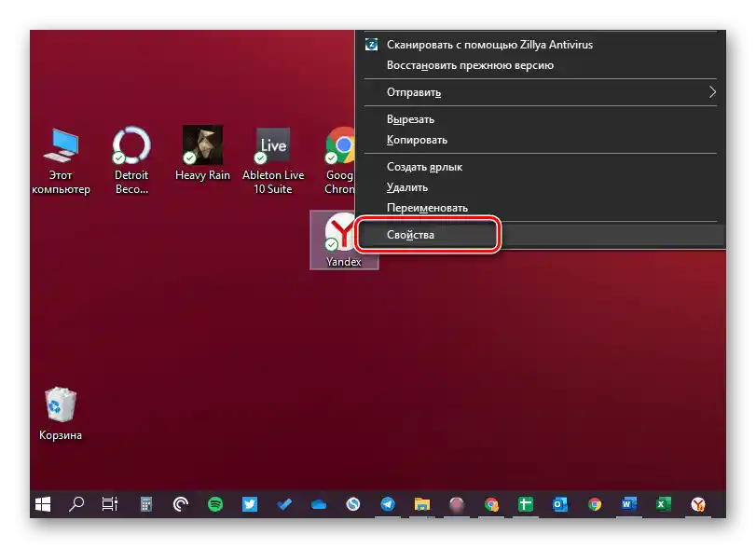Open Telegram from the taskbar
The width and height of the screenshot is (756, 548).
coord(387,504)
